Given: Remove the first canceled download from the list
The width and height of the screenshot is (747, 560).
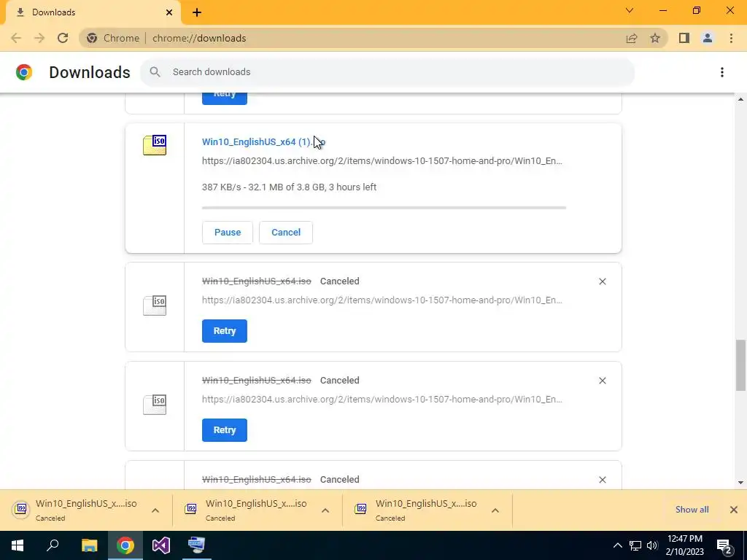Looking at the screenshot, I should point(602,281).
